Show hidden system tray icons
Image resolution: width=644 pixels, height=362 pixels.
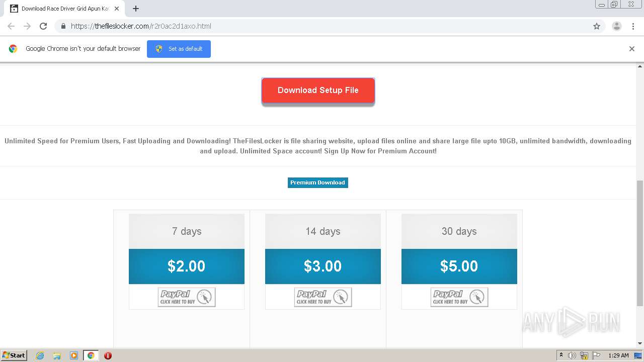pos(561,355)
